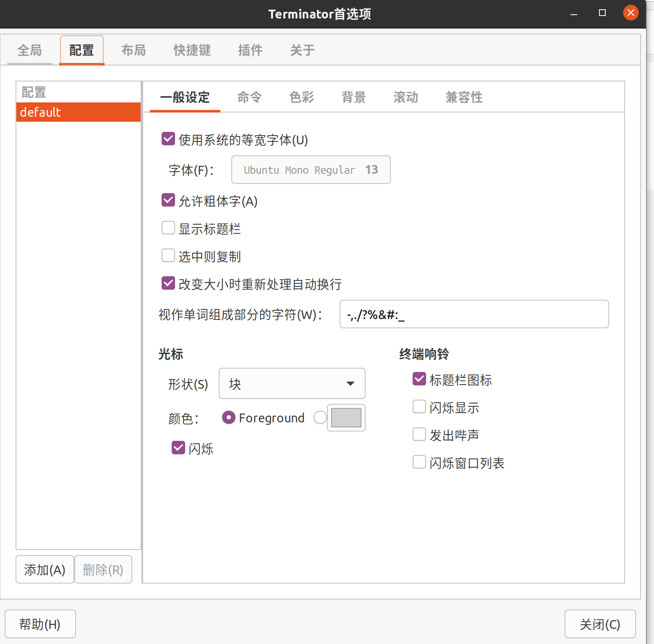Switch to the 插件 tab
Image resolution: width=654 pixels, height=644 pixels.
click(x=250, y=50)
